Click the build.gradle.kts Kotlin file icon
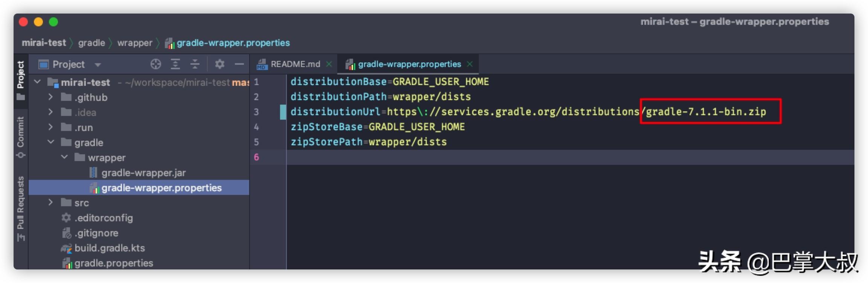Screen dimensions: 868x283 point(67,248)
